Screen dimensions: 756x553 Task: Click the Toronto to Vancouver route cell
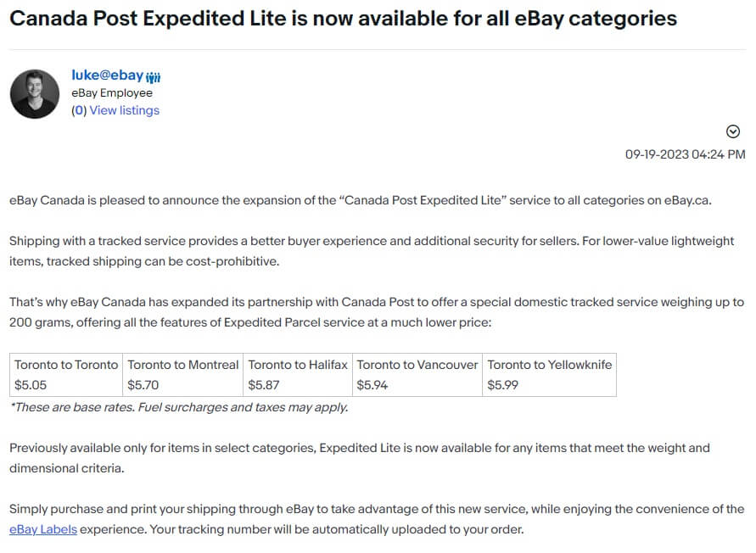417,365
